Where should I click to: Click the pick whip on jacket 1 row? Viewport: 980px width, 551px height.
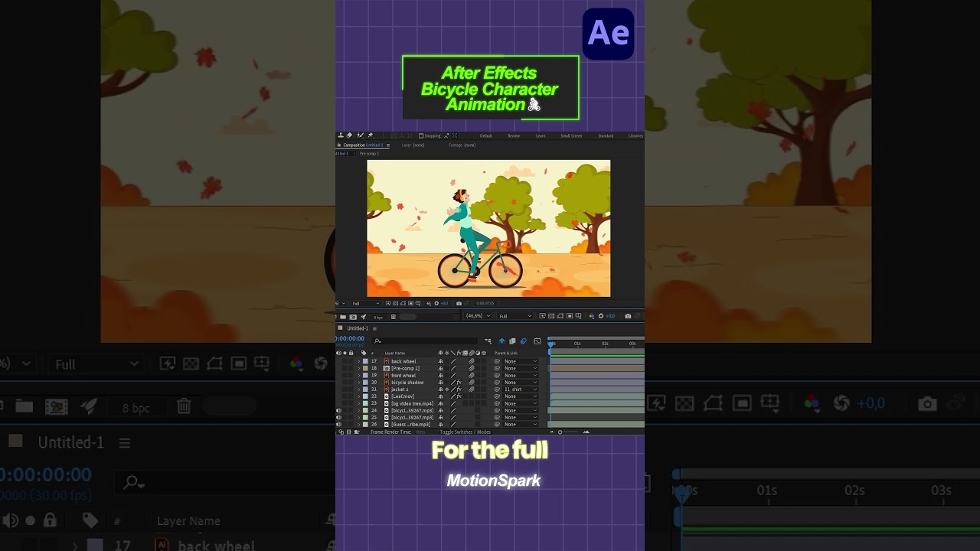[497, 390]
